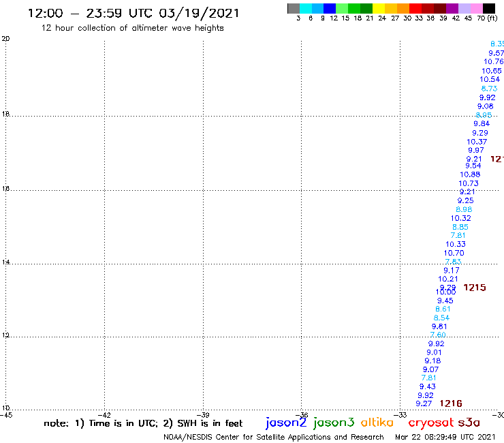Click the -39 longitude axis label
The image size is (504, 443).
tap(203, 415)
